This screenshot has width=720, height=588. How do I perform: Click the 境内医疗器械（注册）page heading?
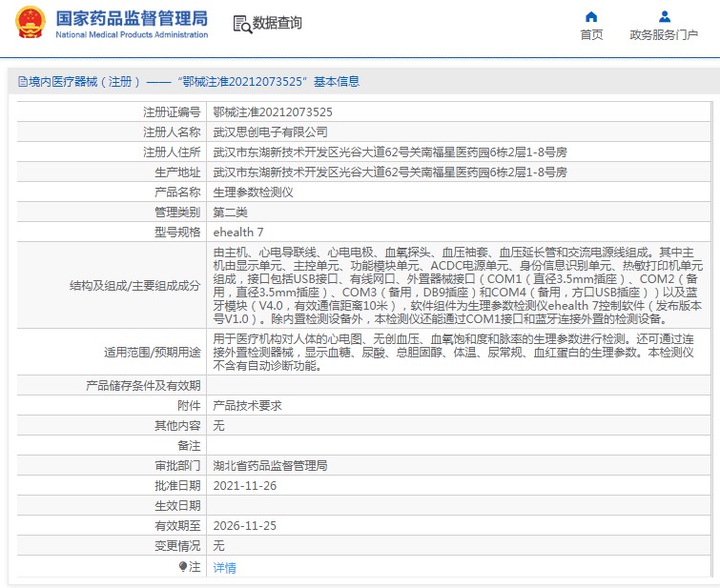coord(189,82)
